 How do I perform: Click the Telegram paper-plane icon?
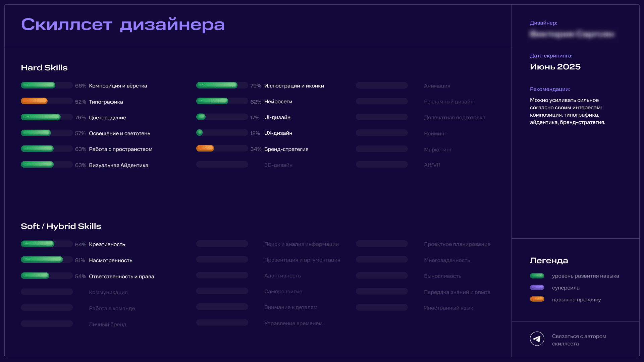537,339
